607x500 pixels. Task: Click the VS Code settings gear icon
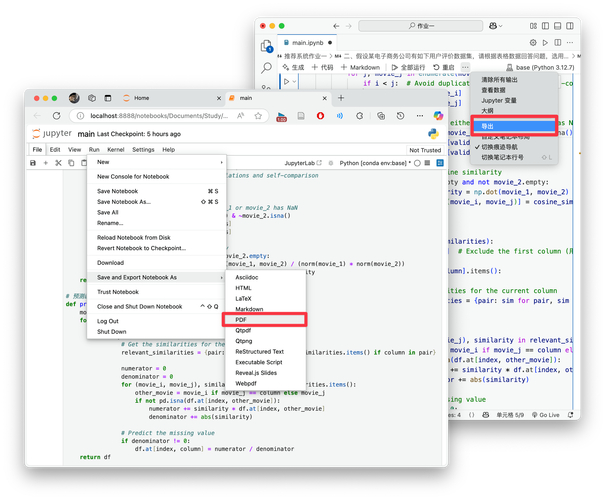tap(533, 43)
